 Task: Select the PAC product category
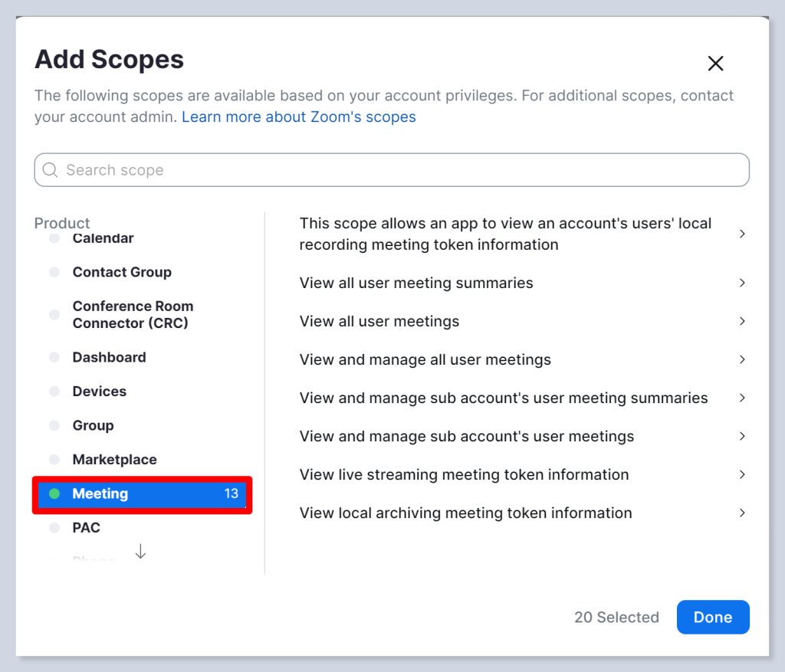[86, 528]
